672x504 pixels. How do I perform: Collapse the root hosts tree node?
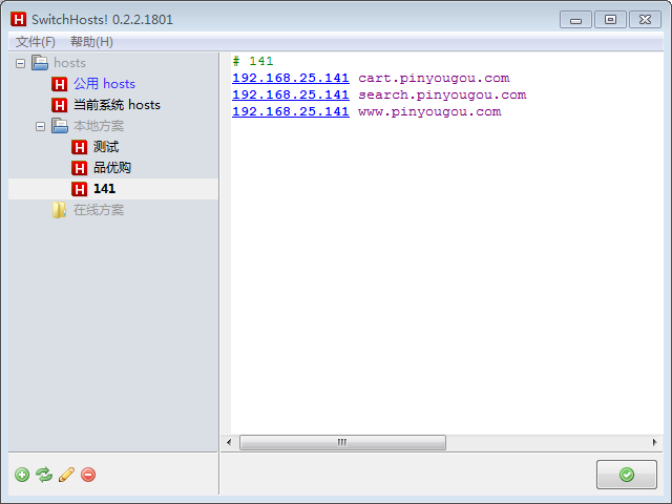(20, 63)
